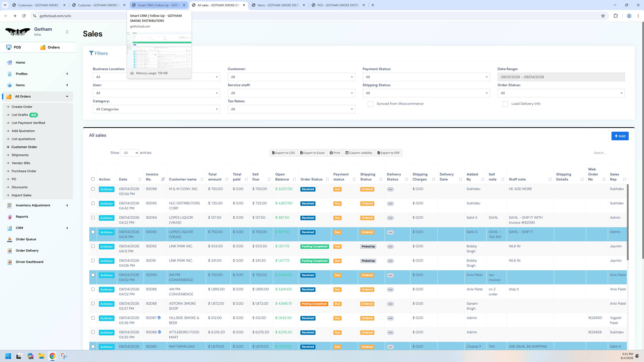Click the Date Range input field
Viewport: 644px width, 362px height.
[x=561, y=77]
